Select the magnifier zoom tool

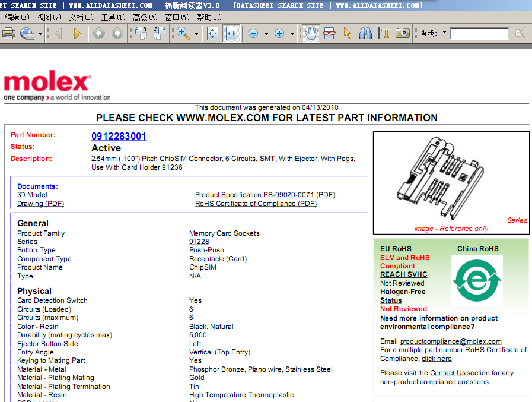183,33
